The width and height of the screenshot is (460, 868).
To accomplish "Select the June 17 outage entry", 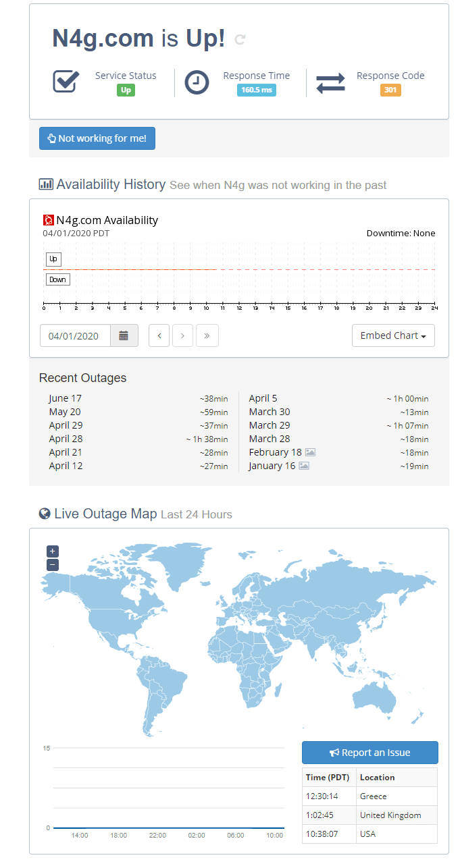I will pos(138,398).
